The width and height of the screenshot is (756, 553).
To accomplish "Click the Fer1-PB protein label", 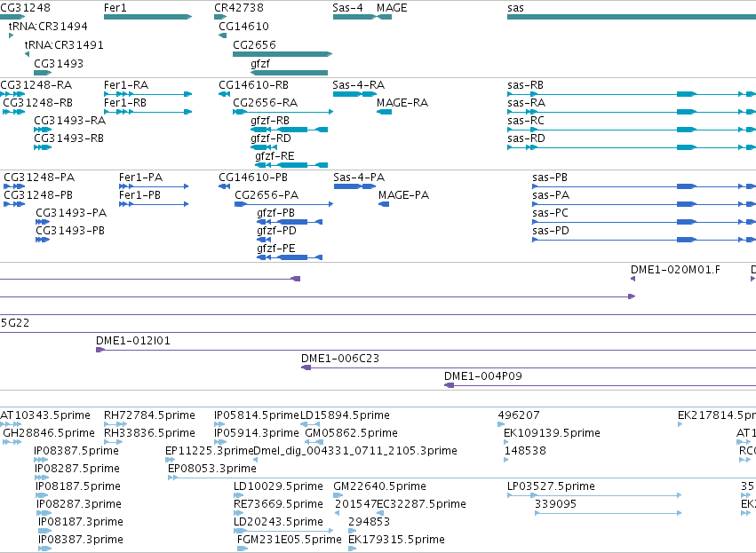I will [139, 195].
